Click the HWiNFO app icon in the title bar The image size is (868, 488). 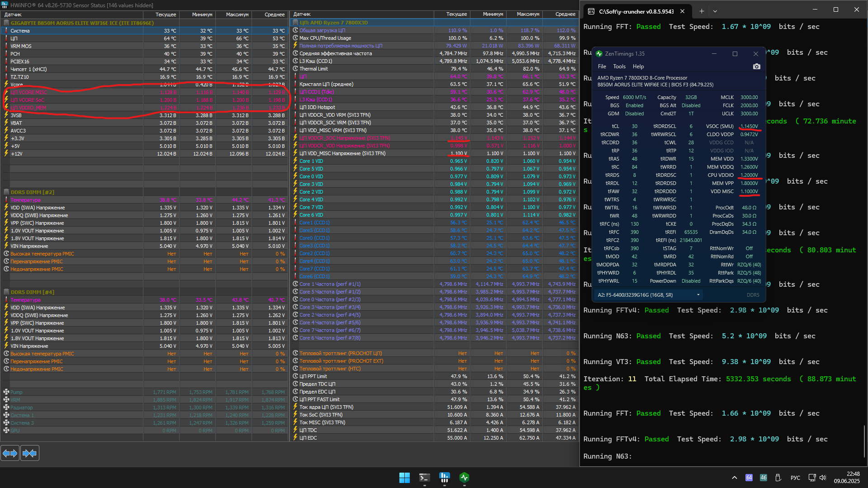click(x=5, y=5)
